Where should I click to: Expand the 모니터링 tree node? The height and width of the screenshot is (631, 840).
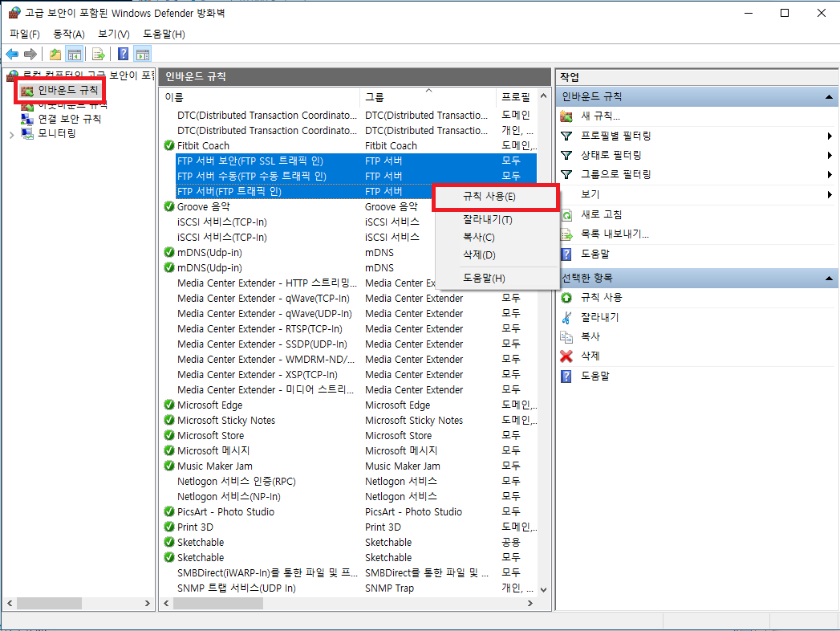point(12,135)
